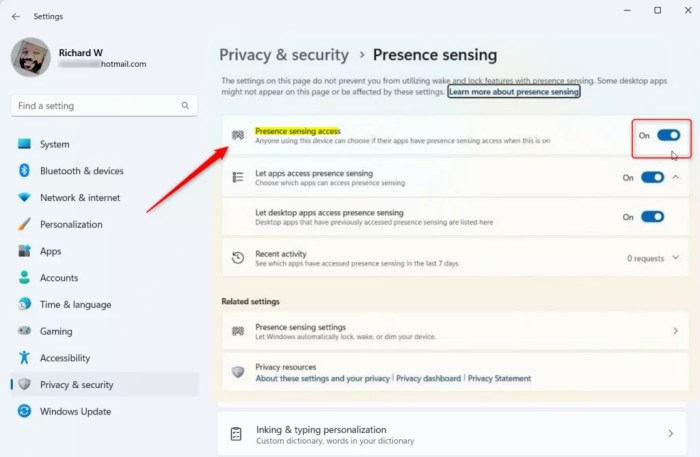
Task: Click the Bluetooth & devices icon
Action: click(24, 171)
